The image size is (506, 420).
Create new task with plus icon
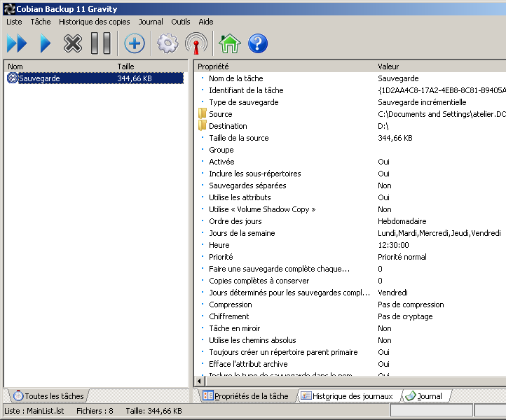(135, 44)
